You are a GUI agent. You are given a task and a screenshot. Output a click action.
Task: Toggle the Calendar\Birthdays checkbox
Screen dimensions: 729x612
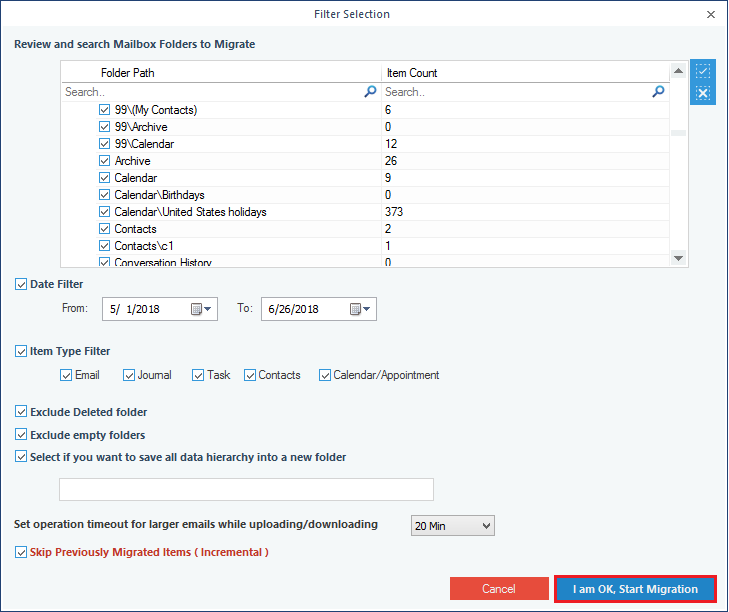(104, 195)
